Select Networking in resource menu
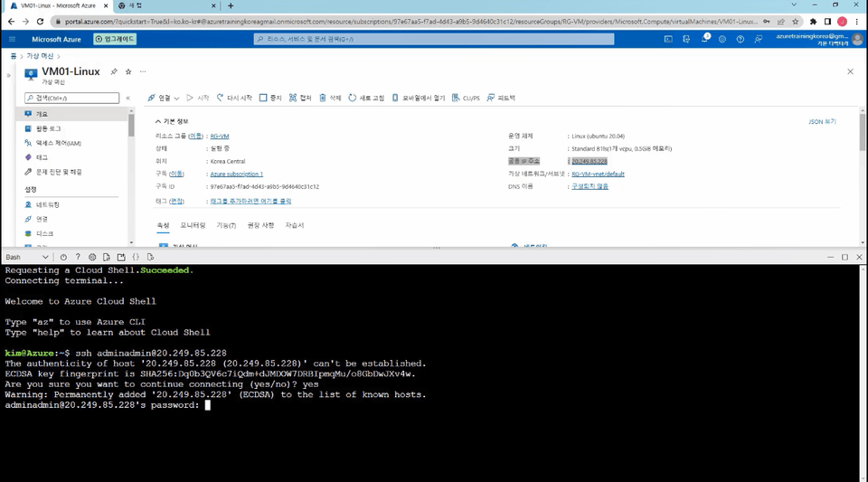 click(72, 204)
